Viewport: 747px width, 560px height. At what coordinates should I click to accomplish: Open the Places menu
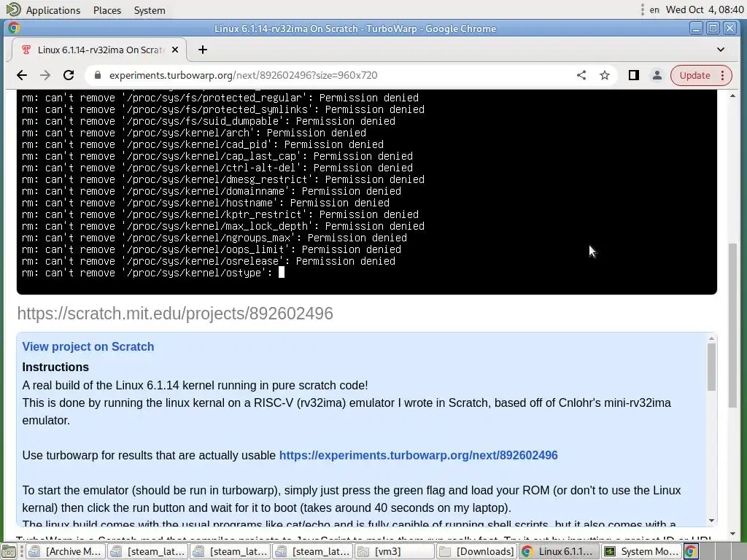click(107, 10)
